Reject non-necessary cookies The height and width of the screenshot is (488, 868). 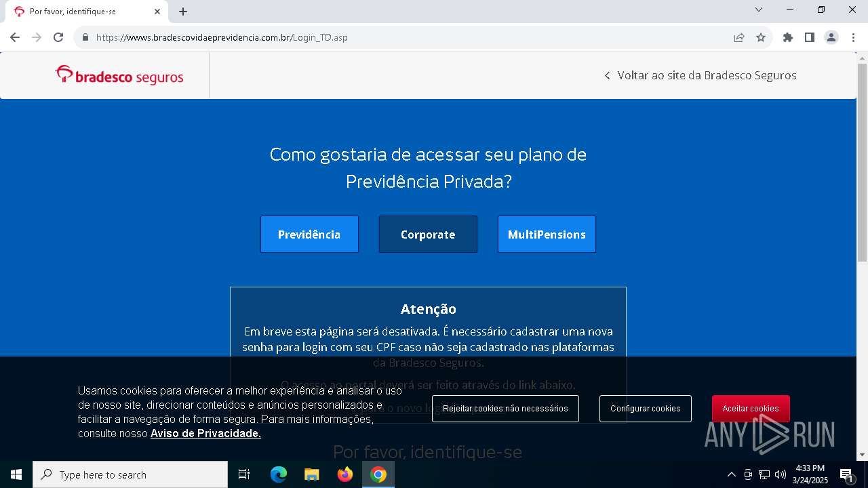pos(505,409)
